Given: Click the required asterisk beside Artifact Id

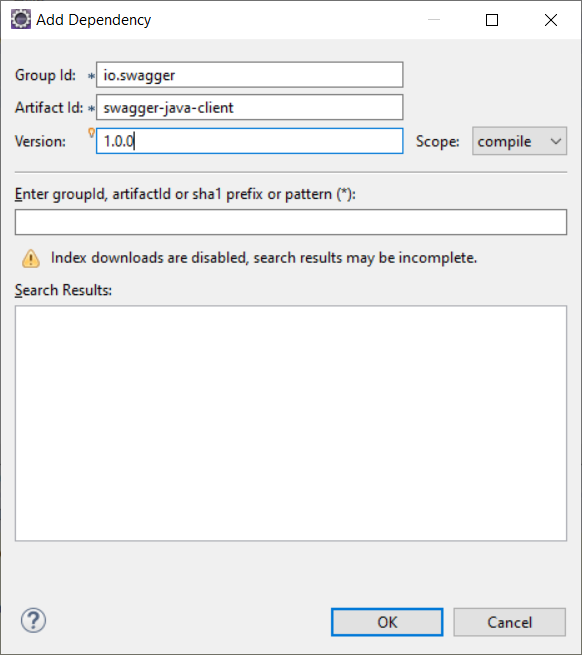Looking at the screenshot, I should (91, 109).
